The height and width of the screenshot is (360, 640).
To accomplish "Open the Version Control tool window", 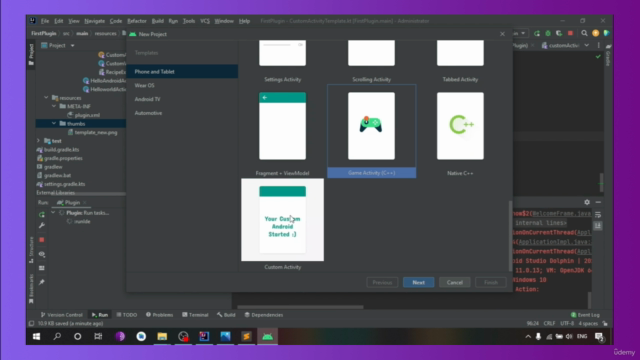I will pyautogui.click(x=62, y=315).
